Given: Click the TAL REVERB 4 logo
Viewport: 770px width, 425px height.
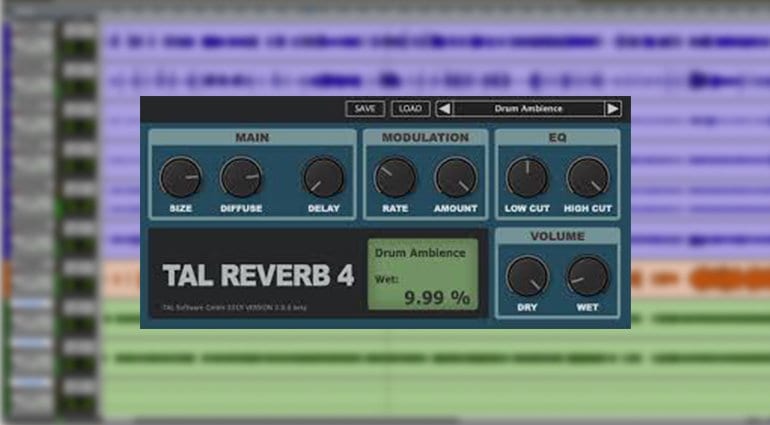Looking at the screenshot, I should [x=258, y=275].
